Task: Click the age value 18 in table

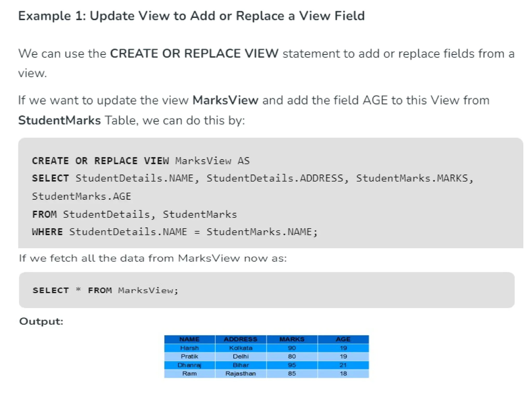Action: (343, 374)
